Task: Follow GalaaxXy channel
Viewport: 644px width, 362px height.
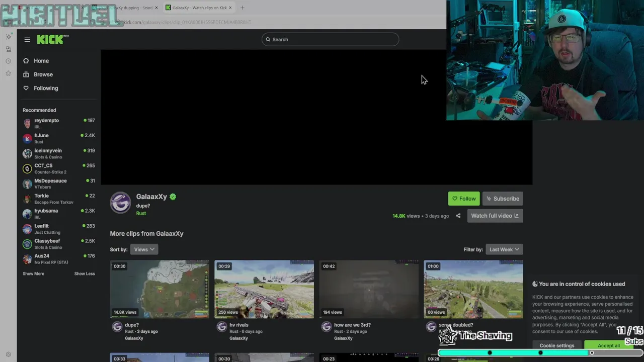Action: coord(464,199)
